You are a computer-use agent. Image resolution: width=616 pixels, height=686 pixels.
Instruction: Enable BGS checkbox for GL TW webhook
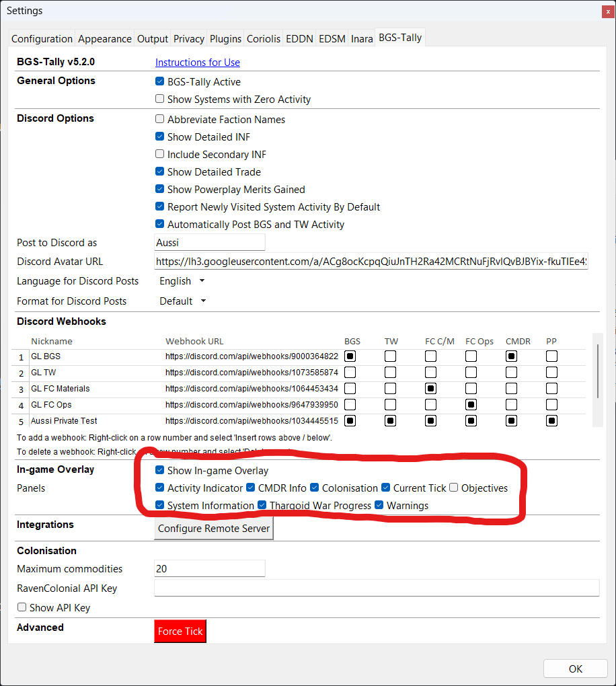(x=350, y=373)
